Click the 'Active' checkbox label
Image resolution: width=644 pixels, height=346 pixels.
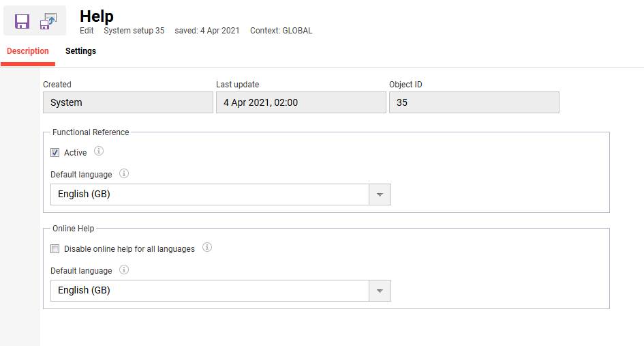pos(75,153)
